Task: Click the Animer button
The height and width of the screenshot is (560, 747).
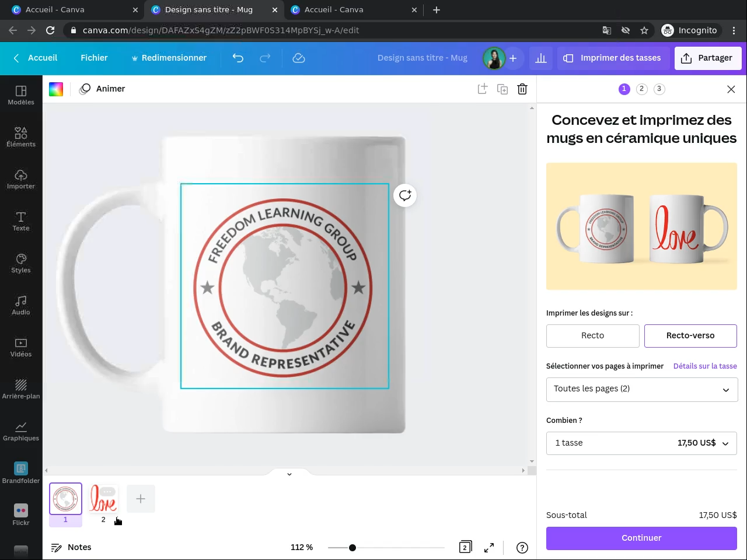Action: pyautogui.click(x=103, y=89)
